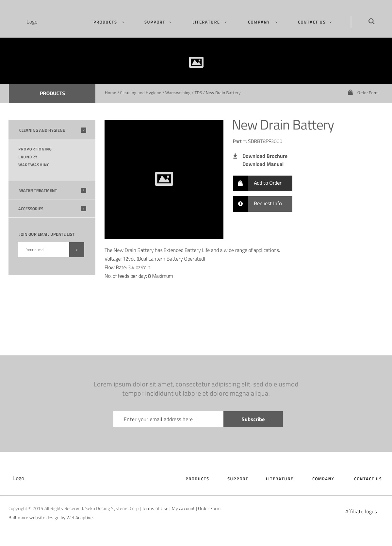The height and width of the screenshot is (546, 392).
Task: Open Products in the footer navigation
Action: click(197, 479)
